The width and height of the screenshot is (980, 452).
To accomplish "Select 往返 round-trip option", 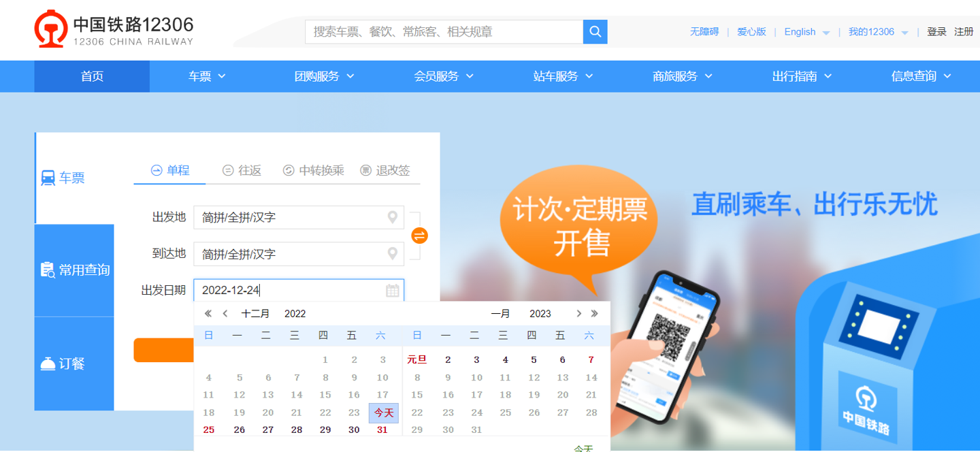I will [x=242, y=171].
